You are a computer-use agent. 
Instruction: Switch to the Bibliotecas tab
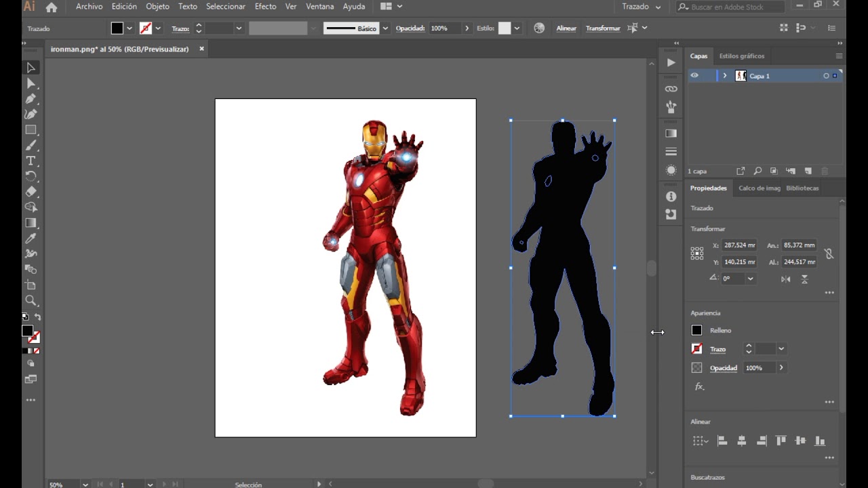(x=802, y=188)
